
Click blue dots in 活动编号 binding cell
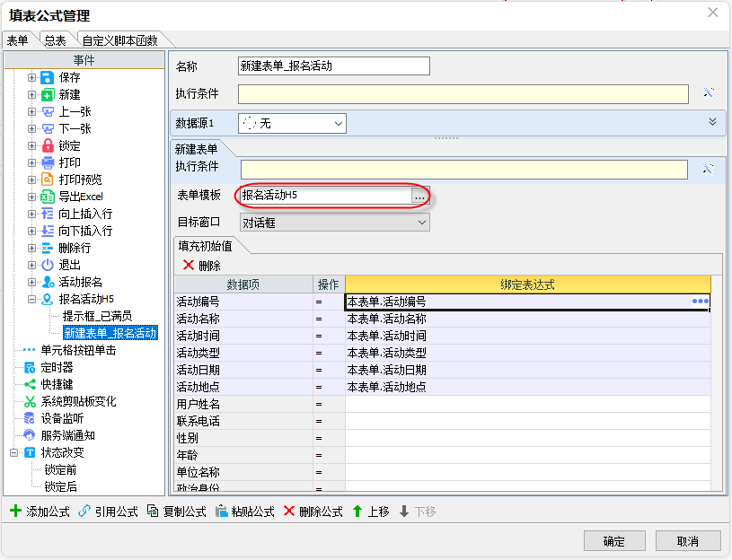pos(701,302)
